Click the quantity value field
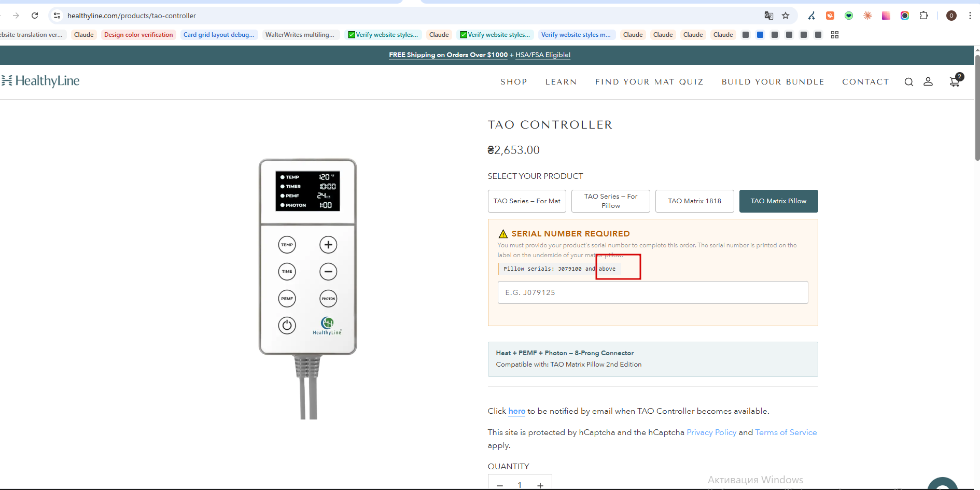The image size is (980, 490). tap(520, 485)
